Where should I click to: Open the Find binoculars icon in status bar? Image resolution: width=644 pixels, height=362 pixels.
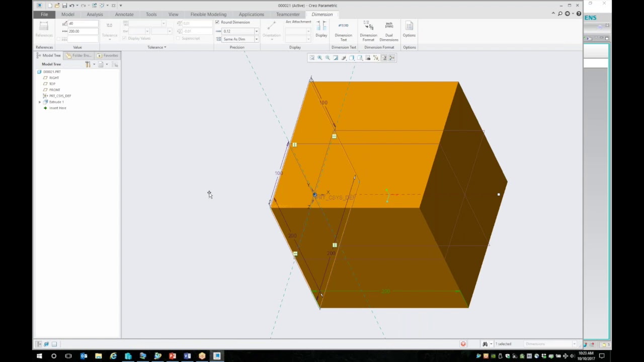tap(485, 344)
